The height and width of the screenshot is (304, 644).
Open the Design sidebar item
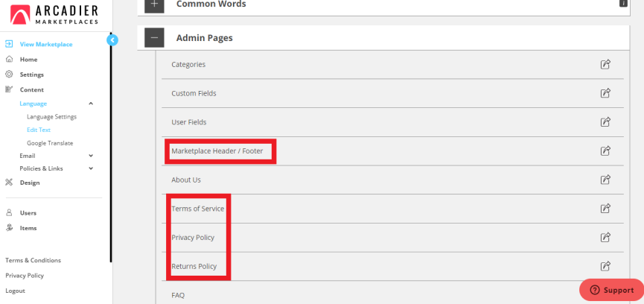click(30, 183)
